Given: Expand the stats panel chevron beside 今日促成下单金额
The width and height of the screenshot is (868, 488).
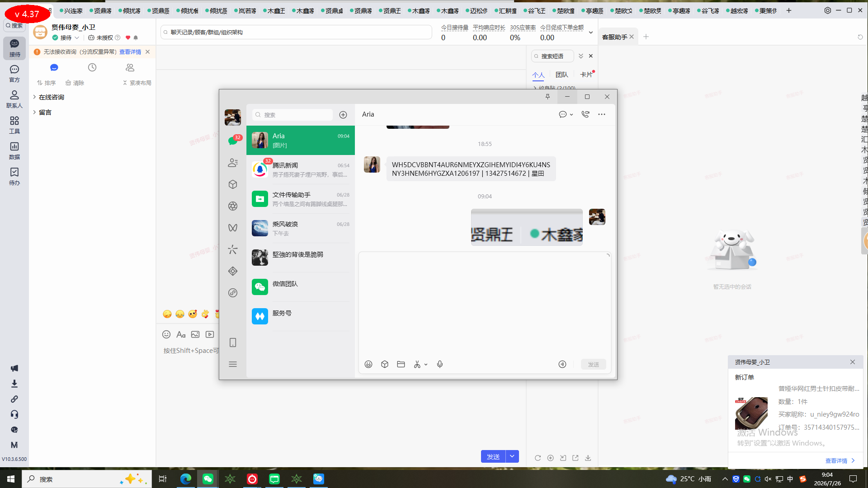Looking at the screenshot, I should click(591, 33).
